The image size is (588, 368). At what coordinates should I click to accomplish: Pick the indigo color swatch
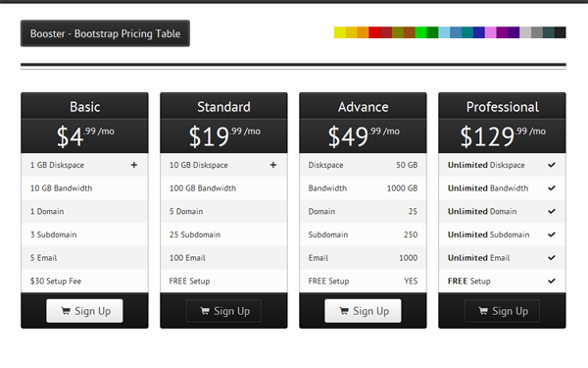pos(514,32)
